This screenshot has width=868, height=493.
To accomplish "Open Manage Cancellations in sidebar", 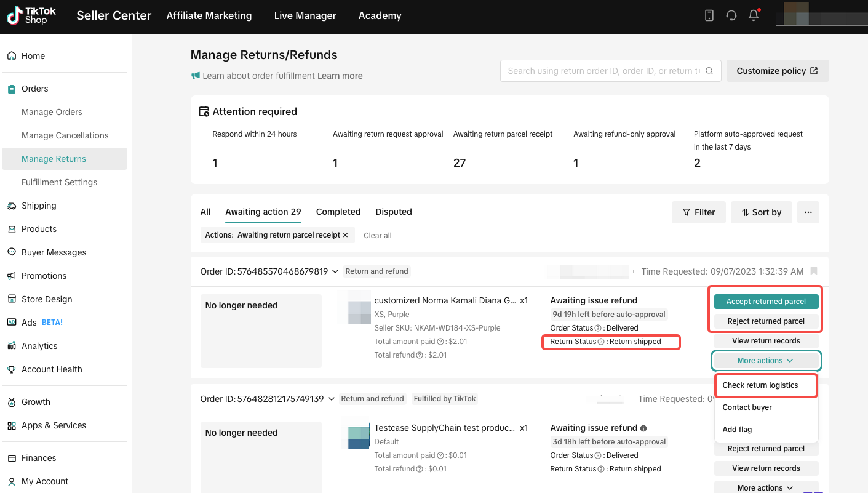I will point(65,135).
